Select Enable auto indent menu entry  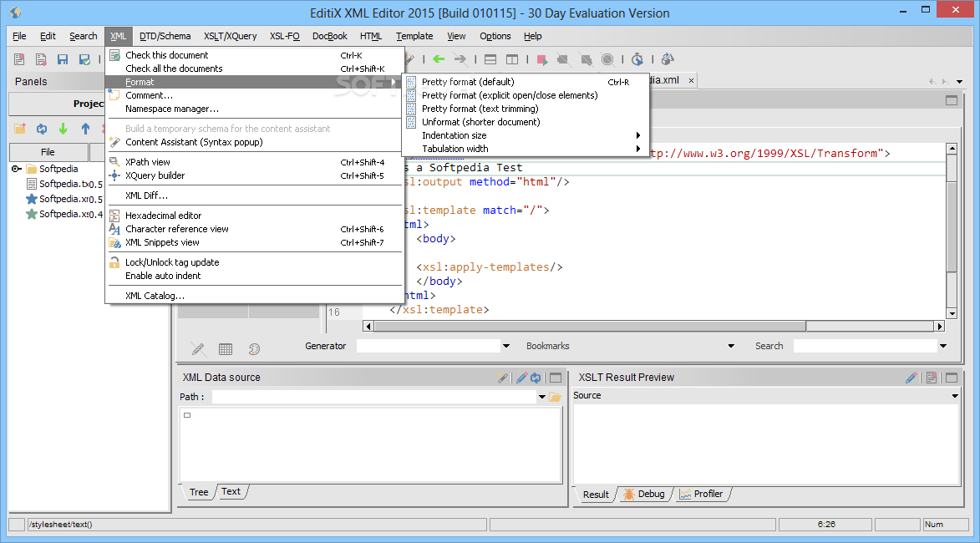click(x=254, y=276)
